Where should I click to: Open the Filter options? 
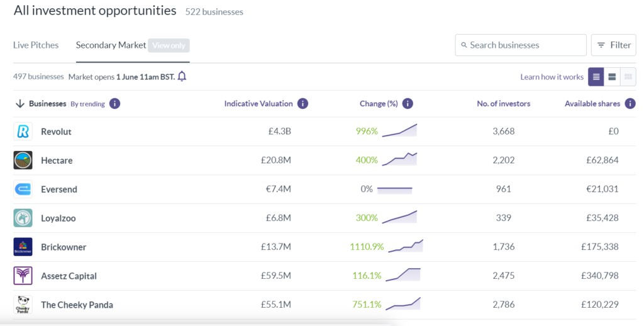[614, 45]
